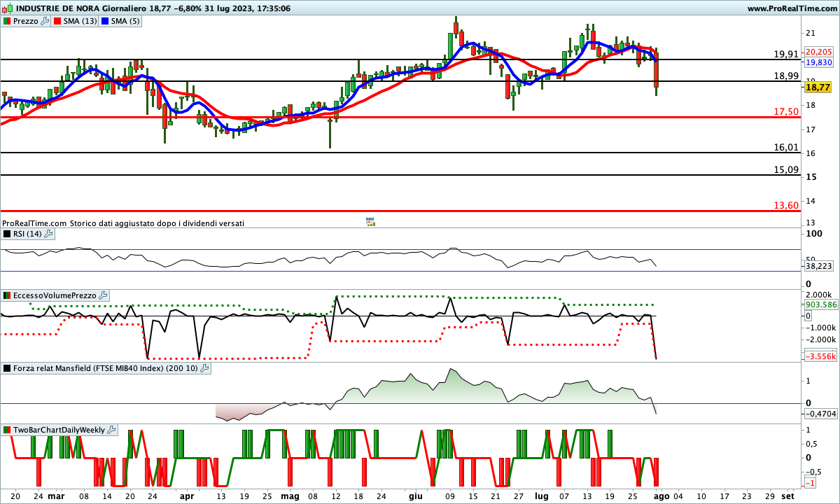Click the dividend calendar event icon
The image size is (840, 504).
371,221
